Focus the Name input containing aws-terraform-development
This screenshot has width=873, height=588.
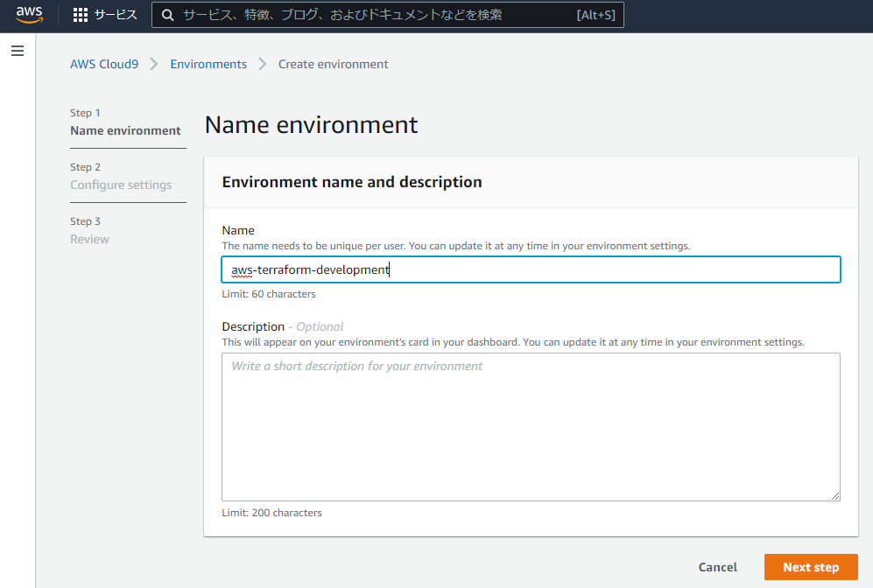click(x=531, y=269)
